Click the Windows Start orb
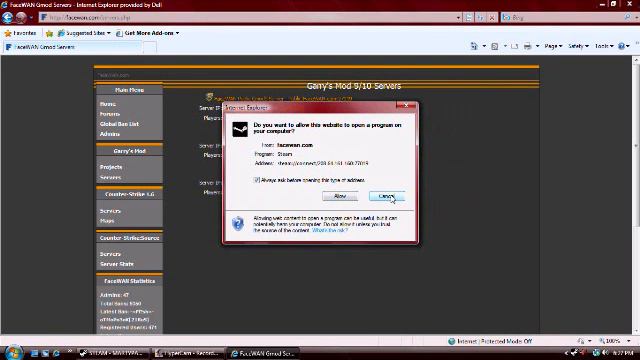 click(x=14, y=353)
